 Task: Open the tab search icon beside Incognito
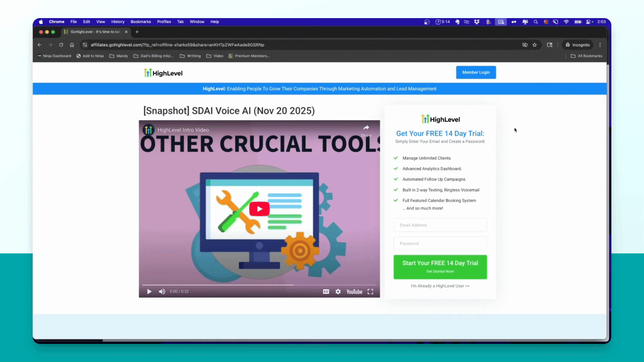pos(550,45)
